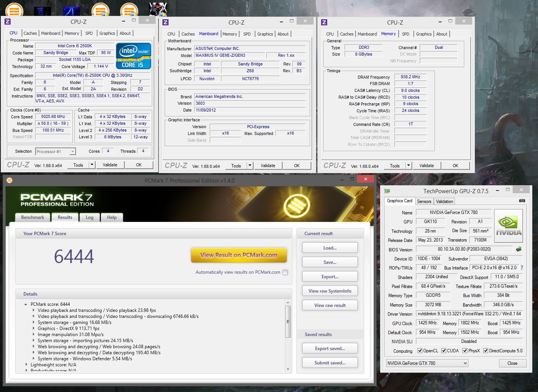Image resolution: width=538 pixels, height=392 pixels.
Task: Open Tools dropdown arrow in CPU-Z CPU-tab window
Action: 92,165
